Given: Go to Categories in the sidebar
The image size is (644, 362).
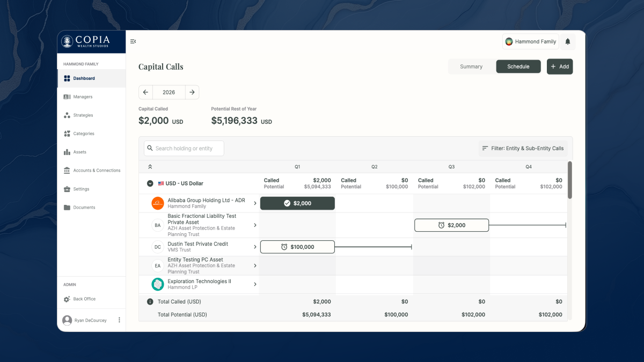Looking at the screenshot, I should tap(83, 134).
